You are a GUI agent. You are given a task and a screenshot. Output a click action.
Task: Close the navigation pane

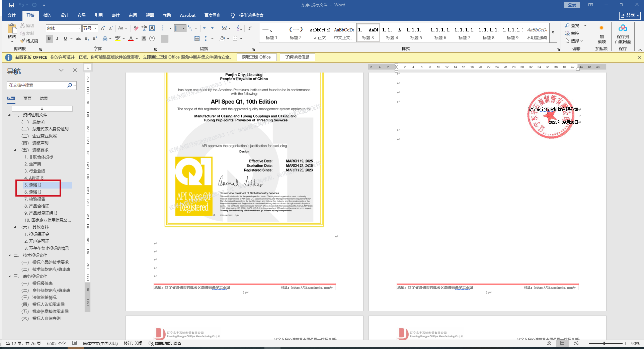(75, 71)
